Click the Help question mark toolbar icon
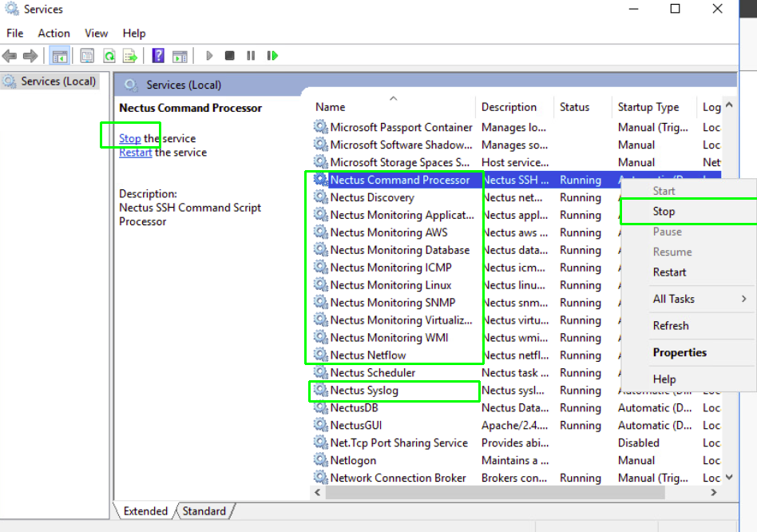757x532 pixels. [x=158, y=56]
